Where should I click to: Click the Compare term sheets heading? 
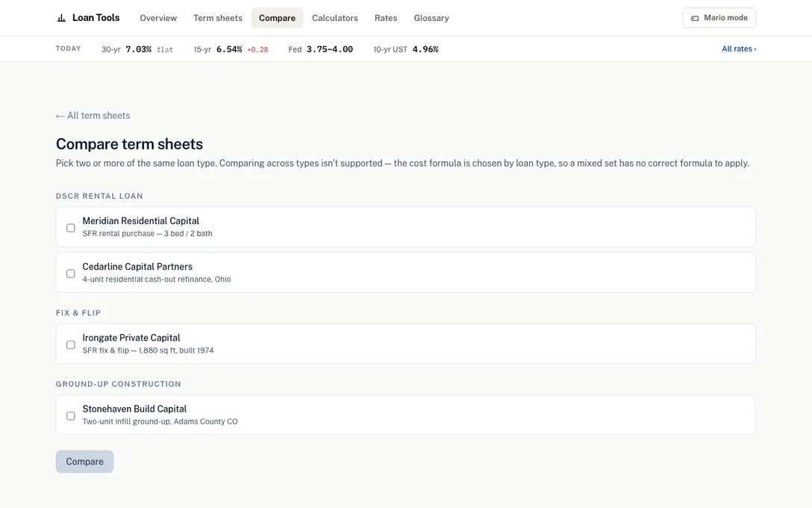click(129, 144)
